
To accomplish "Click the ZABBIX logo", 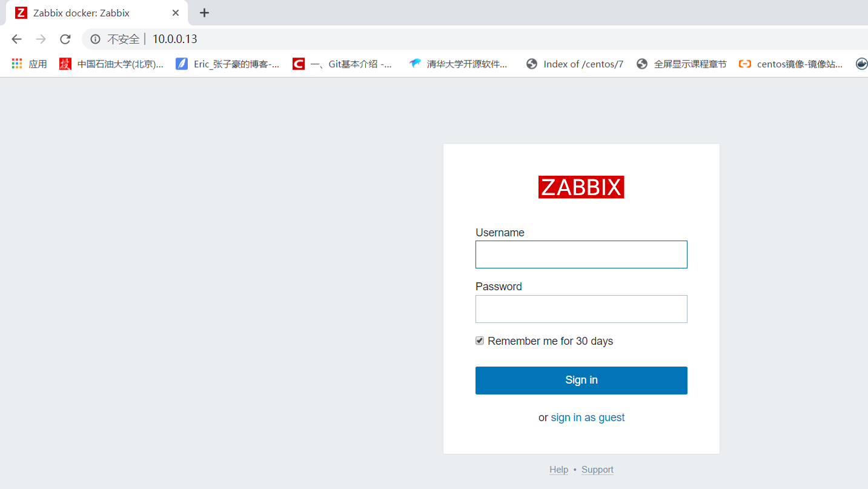I will [x=581, y=187].
